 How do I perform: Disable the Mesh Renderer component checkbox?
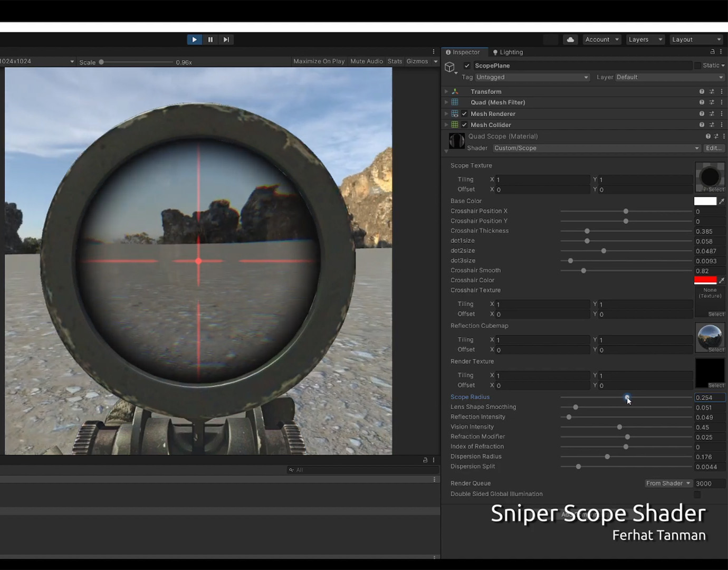(x=464, y=114)
